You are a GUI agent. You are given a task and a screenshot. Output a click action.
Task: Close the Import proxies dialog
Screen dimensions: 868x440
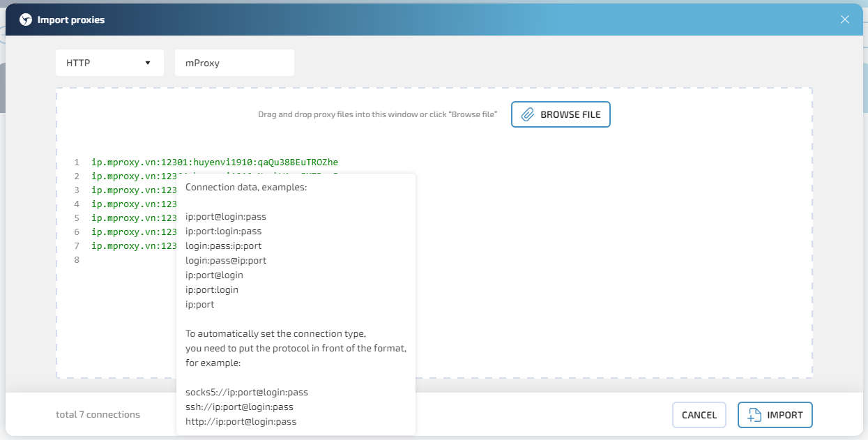(844, 20)
